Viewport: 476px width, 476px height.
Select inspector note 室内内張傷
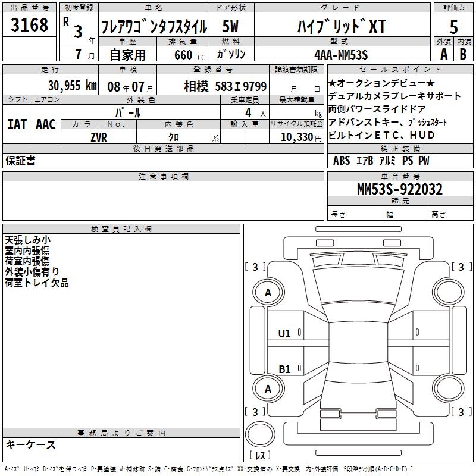27,250
